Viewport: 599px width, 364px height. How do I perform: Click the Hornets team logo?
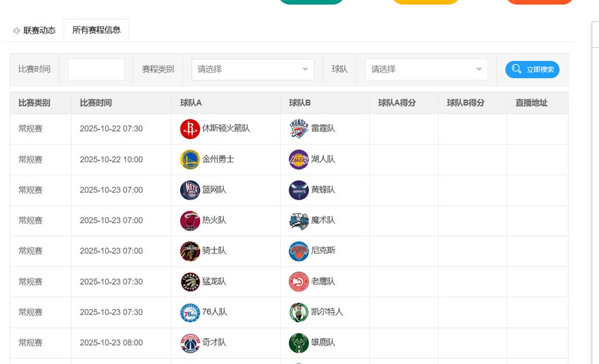click(x=298, y=190)
